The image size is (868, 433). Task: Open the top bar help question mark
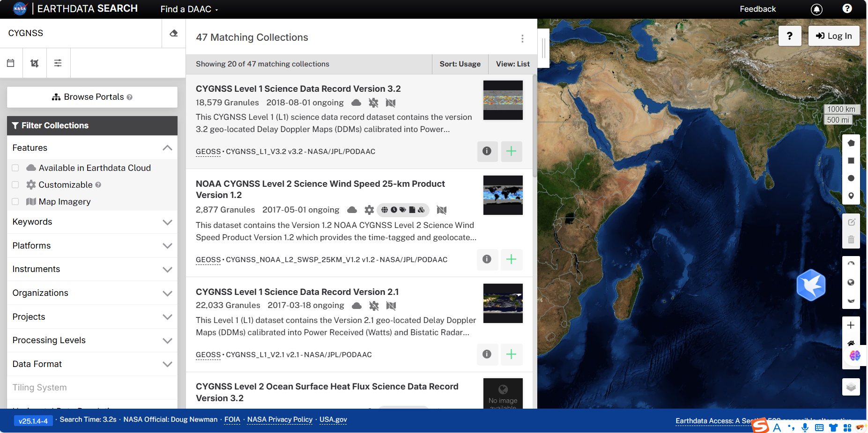click(847, 8)
